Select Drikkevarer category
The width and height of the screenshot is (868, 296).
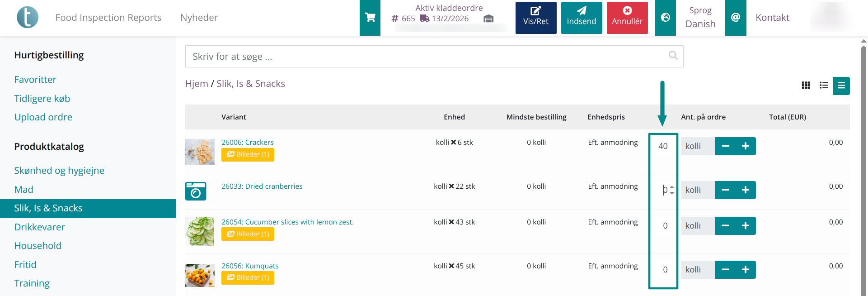[x=39, y=227]
